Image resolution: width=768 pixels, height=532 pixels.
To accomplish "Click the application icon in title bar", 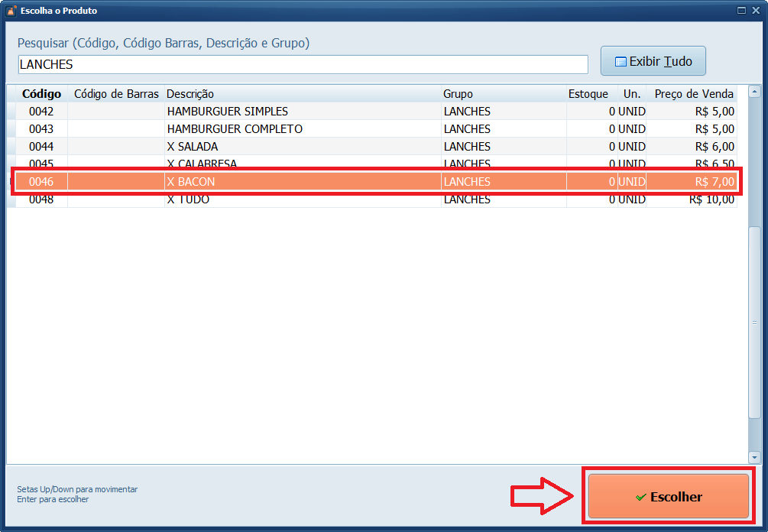I will 11,11.
